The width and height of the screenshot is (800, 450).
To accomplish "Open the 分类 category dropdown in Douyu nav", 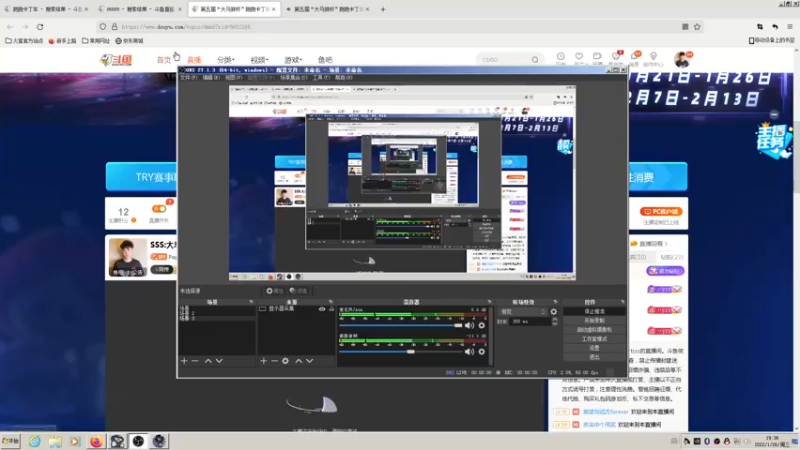I will [226, 60].
